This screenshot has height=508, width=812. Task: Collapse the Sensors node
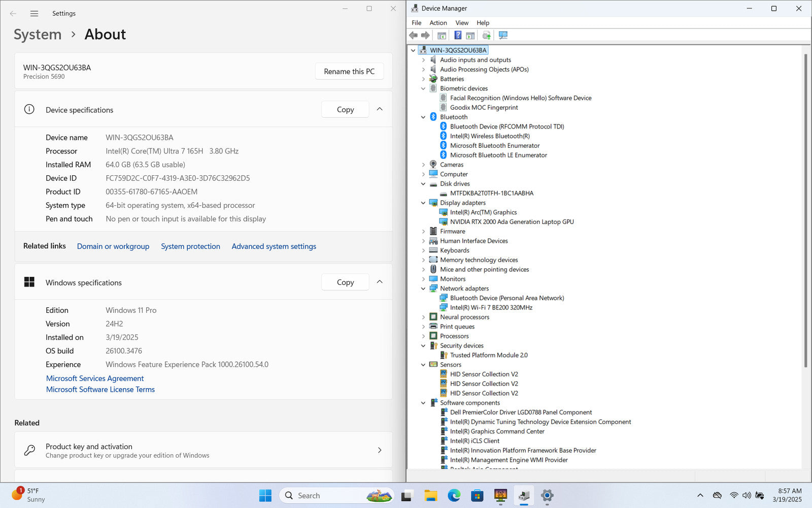(x=423, y=365)
